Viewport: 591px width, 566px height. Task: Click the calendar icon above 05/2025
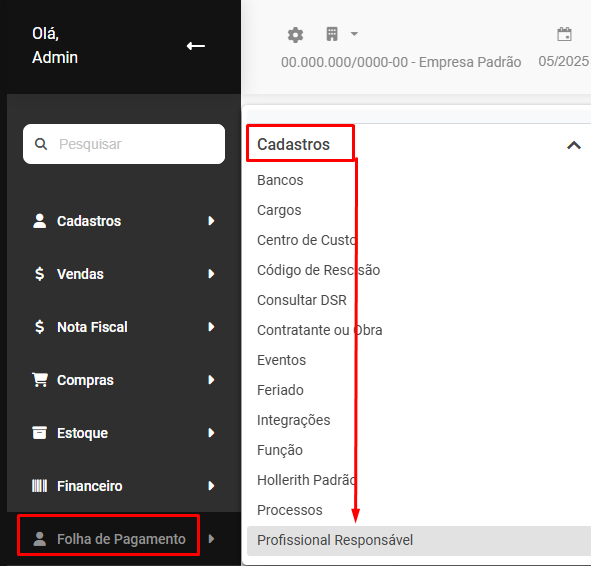(564, 34)
